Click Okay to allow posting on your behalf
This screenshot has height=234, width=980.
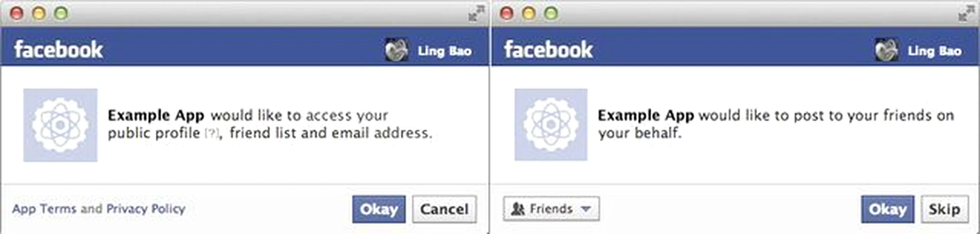[x=888, y=209]
